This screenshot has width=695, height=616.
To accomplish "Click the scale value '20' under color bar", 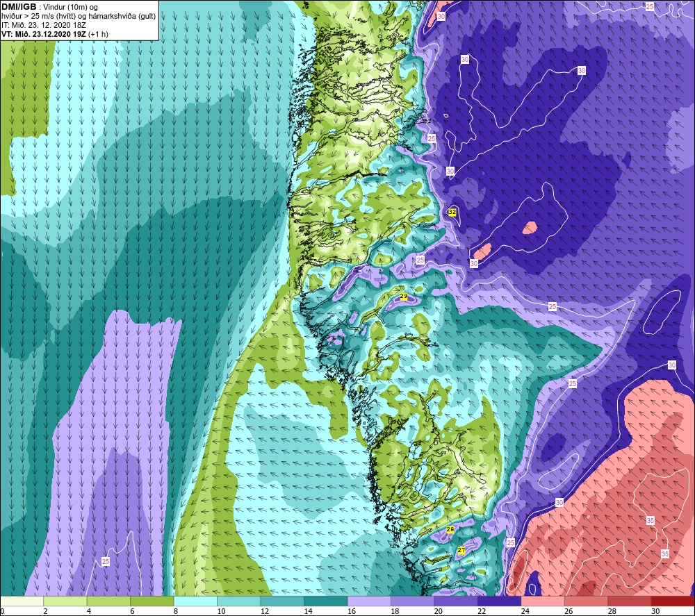I will pos(439,611).
